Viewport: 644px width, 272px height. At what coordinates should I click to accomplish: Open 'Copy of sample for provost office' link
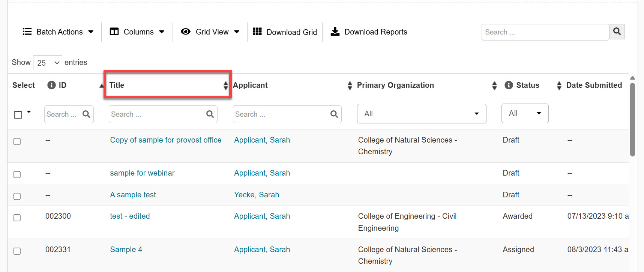coord(165,140)
